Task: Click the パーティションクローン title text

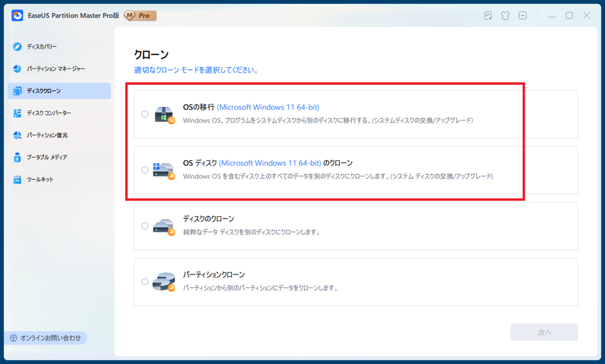Action: point(214,275)
